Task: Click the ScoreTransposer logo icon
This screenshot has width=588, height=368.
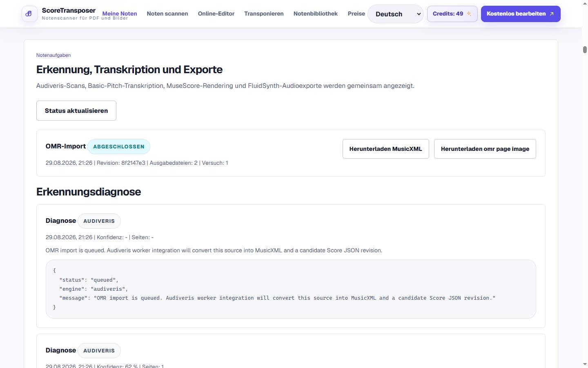Action: click(x=29, y=14)
